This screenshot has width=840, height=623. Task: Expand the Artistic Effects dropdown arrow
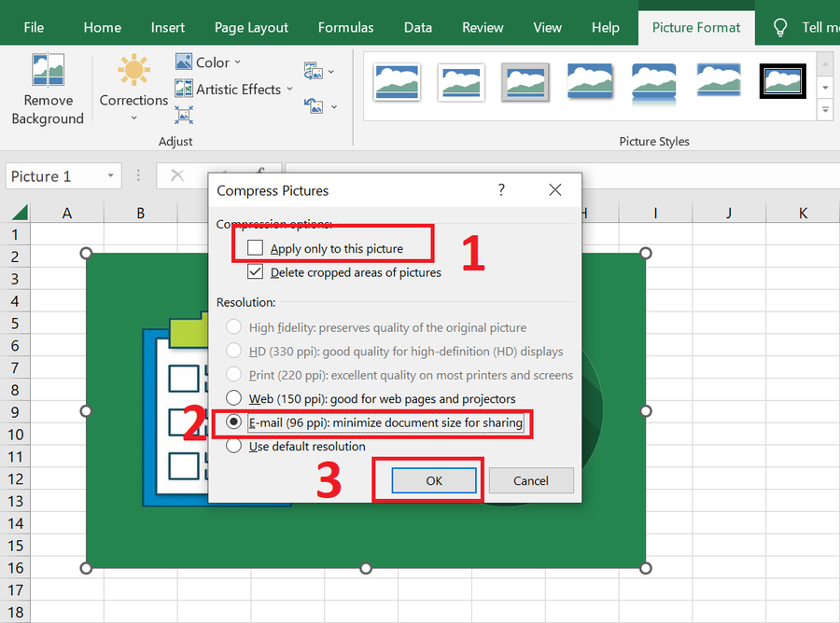click(x=289, y=89)
